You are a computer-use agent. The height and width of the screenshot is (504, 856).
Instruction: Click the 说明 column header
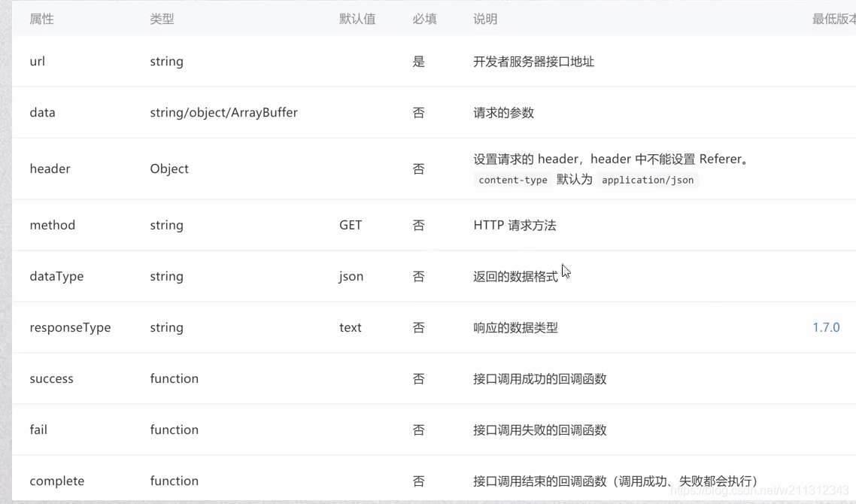485,19
